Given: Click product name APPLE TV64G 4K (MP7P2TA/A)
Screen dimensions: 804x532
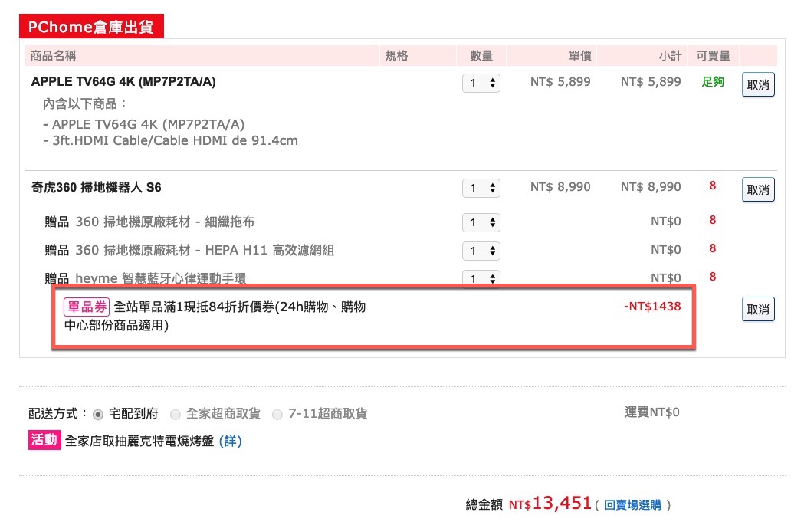Looking at the screenshot, I should (123, 81).
